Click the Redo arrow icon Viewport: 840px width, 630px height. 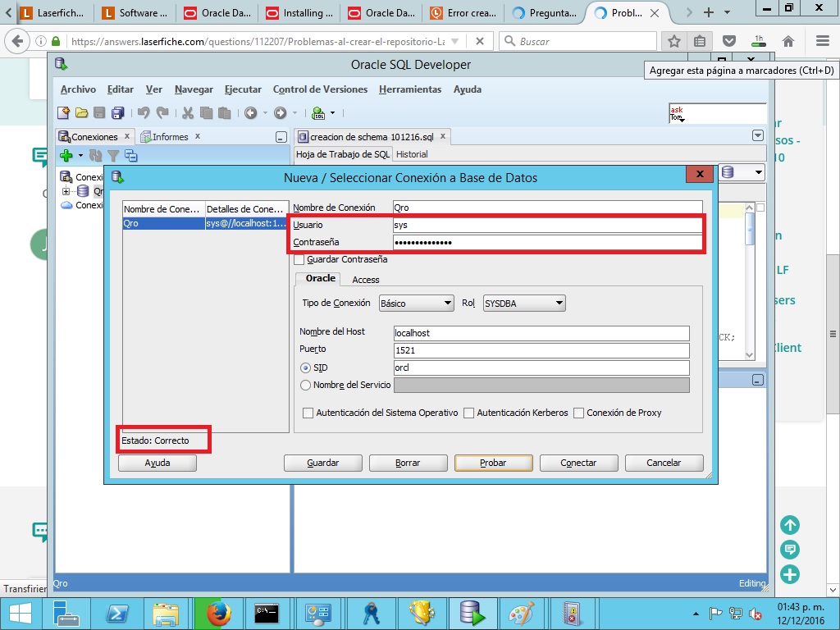(162, 112)
